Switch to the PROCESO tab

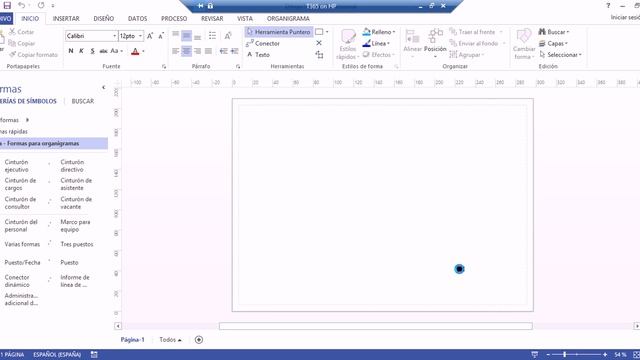click(x=174, y=19)
